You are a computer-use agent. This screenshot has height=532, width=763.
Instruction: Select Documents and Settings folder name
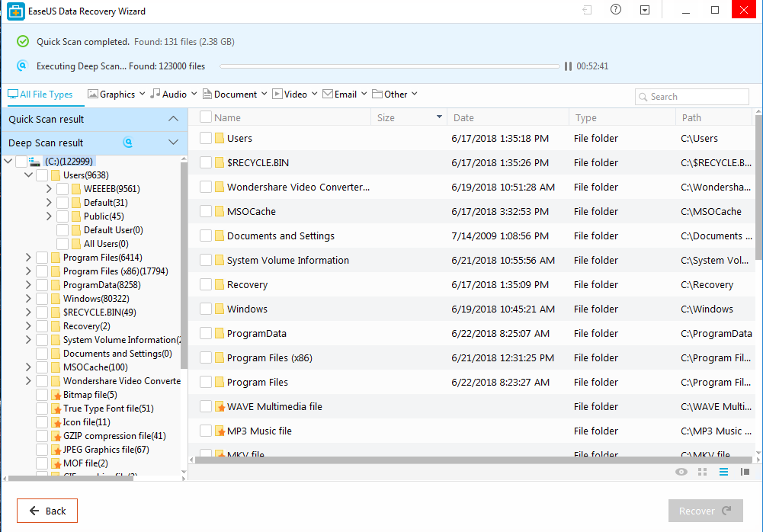coord(281,236)
